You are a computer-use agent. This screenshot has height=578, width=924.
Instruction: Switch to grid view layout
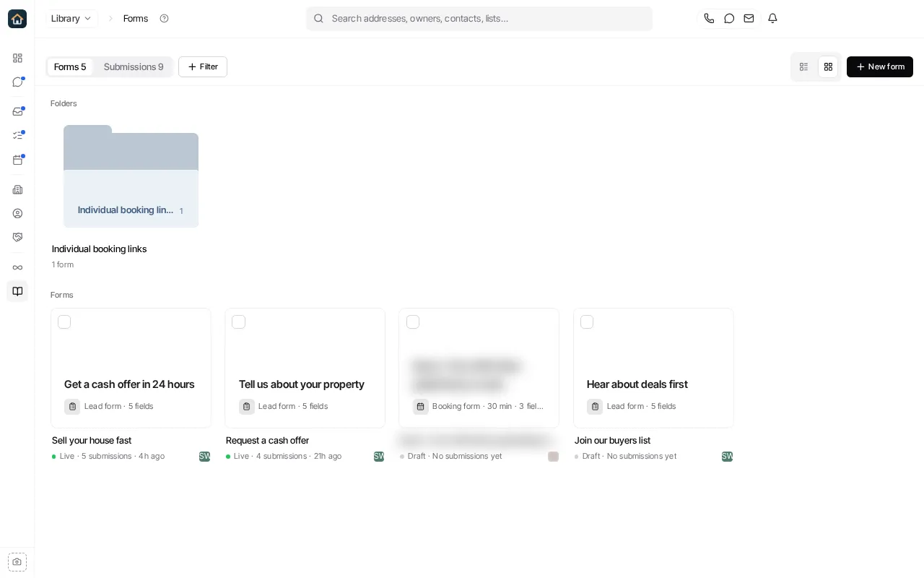pos(828,66)
